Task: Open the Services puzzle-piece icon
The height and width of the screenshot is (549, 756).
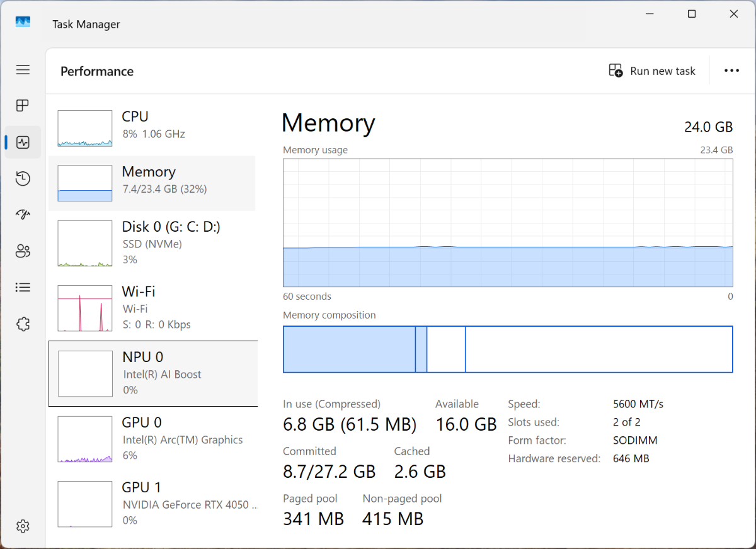Action: pos(23,324)
